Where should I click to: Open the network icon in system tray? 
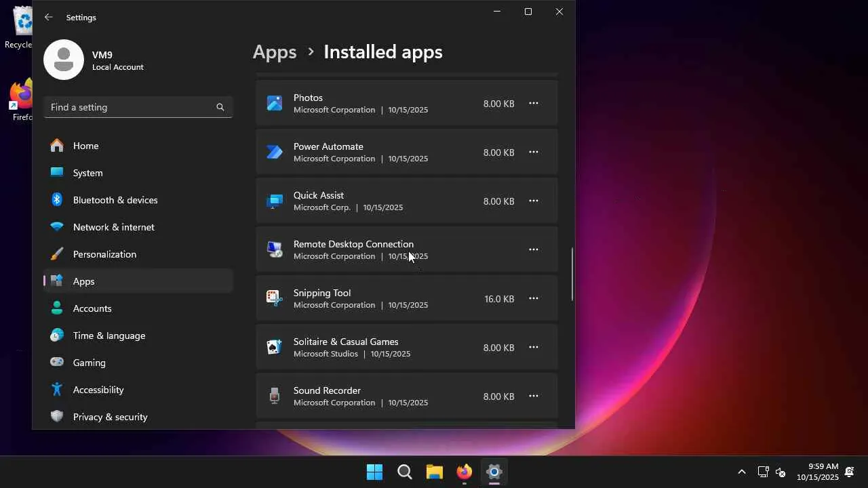tap(763, 472)
